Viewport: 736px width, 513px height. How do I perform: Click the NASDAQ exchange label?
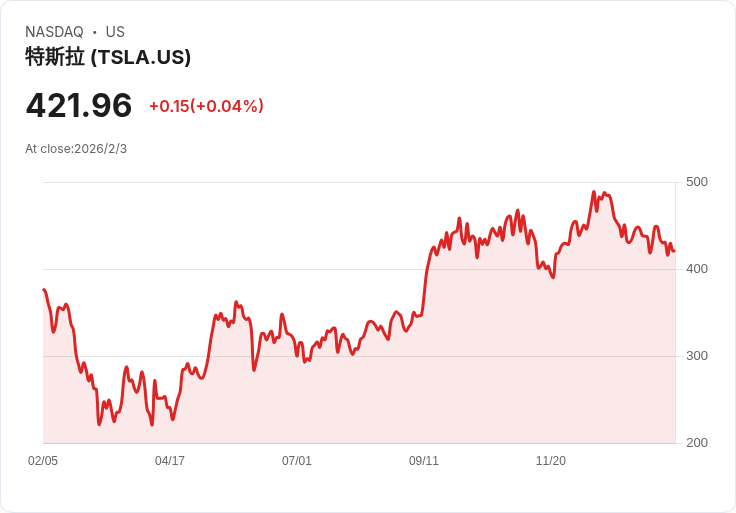click(54, 32)
